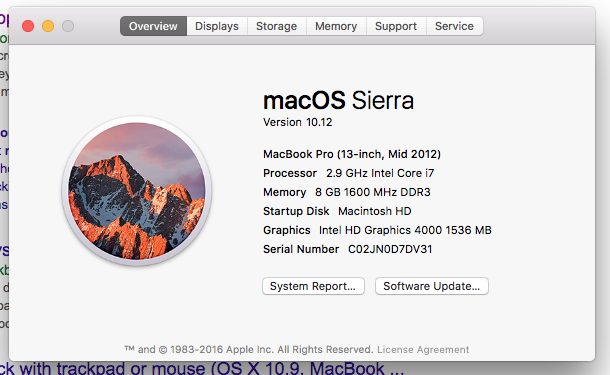Show the Support tab

(396, 26)
